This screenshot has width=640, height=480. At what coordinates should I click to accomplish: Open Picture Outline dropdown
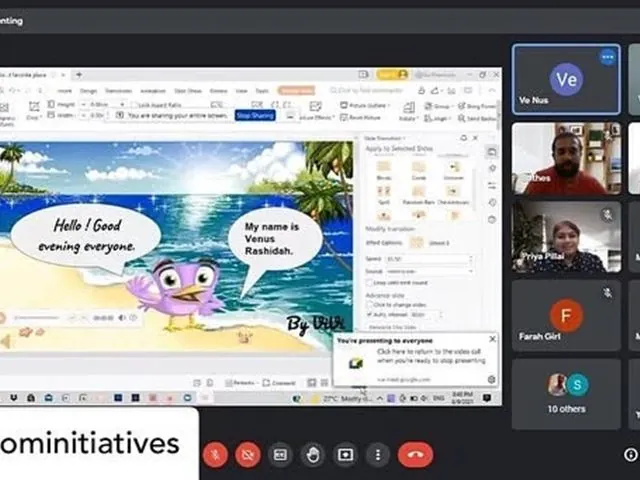(365, 105)
